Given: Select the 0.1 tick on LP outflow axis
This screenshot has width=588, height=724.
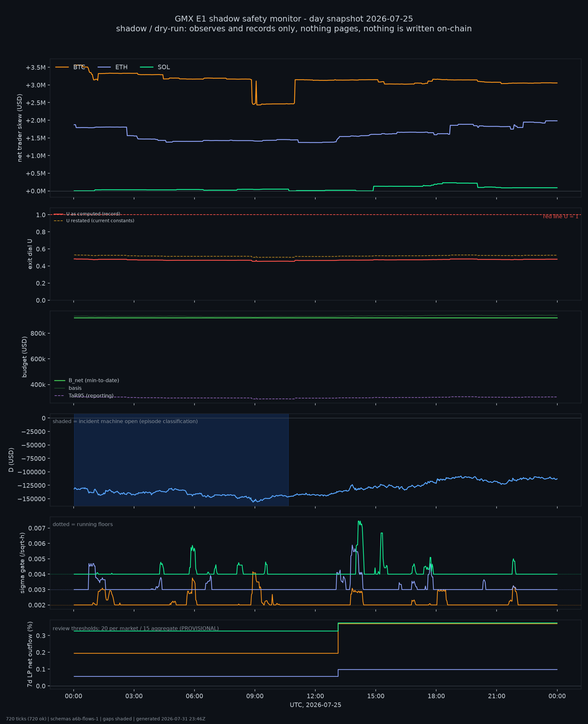Looking at the screenshot, I should [x=41, y=669].
